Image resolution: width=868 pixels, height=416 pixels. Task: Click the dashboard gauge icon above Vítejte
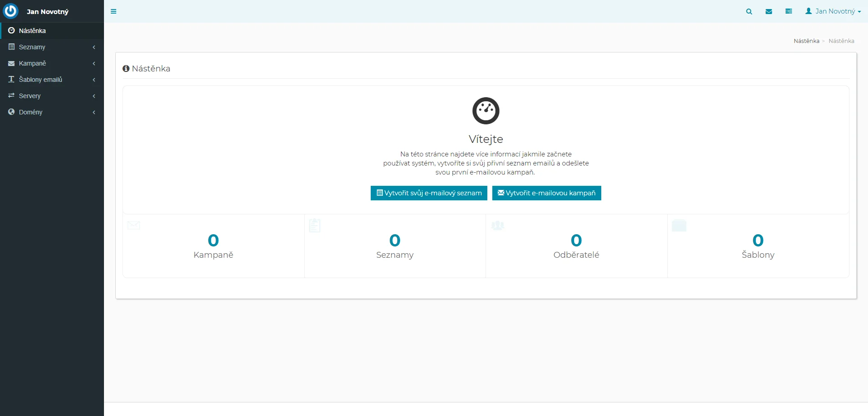click(x=486, y=111)
